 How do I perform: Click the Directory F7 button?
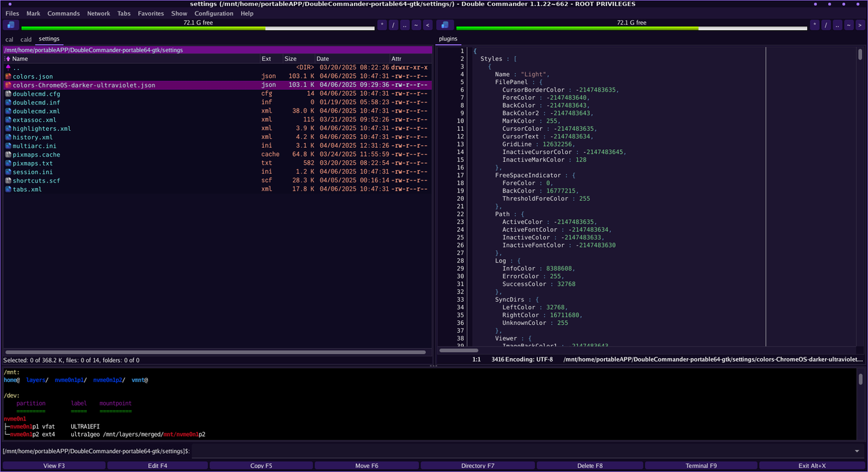coord(477,465)
